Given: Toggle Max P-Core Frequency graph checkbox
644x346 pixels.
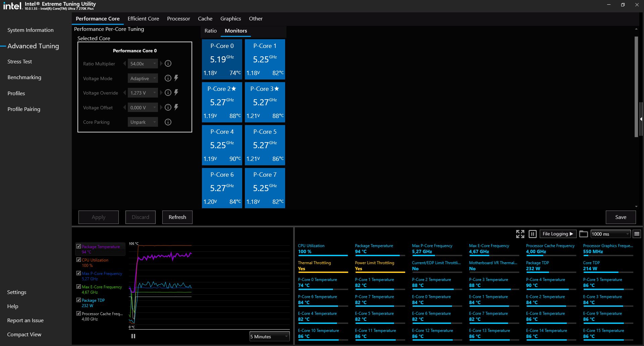Looking at the screenshot, I should (78, 273).
